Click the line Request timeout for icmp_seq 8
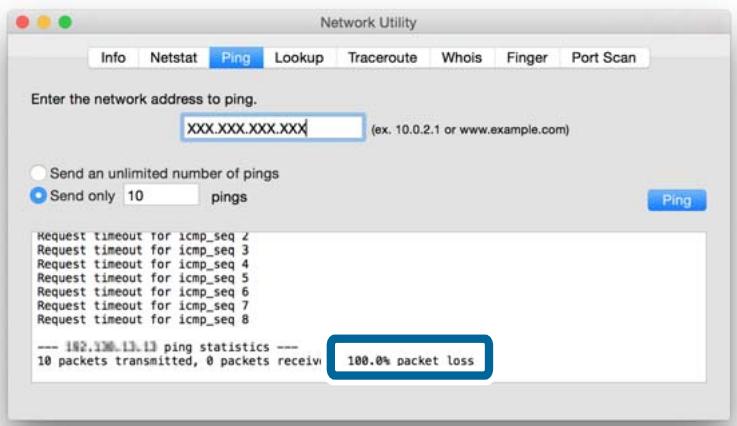Screen dimensions: 737x426 pos(143,320)
